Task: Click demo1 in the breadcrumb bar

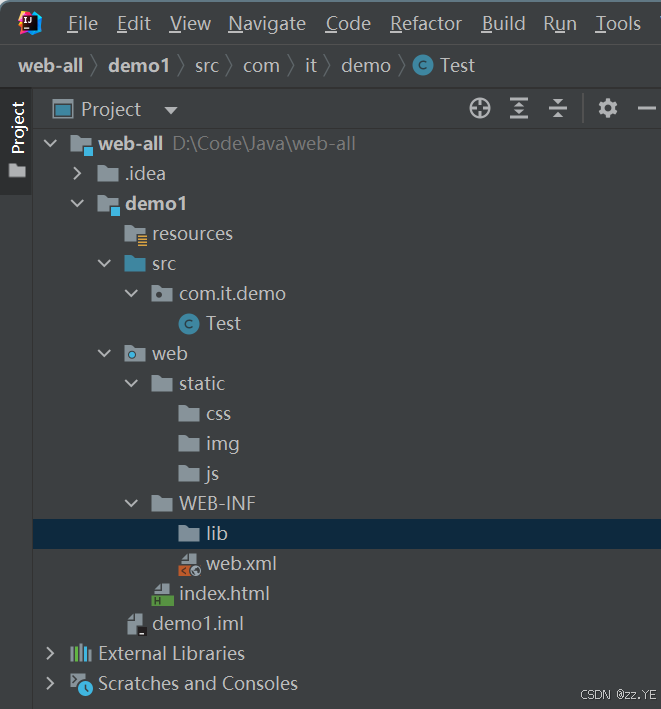Action: click(139, 66)
